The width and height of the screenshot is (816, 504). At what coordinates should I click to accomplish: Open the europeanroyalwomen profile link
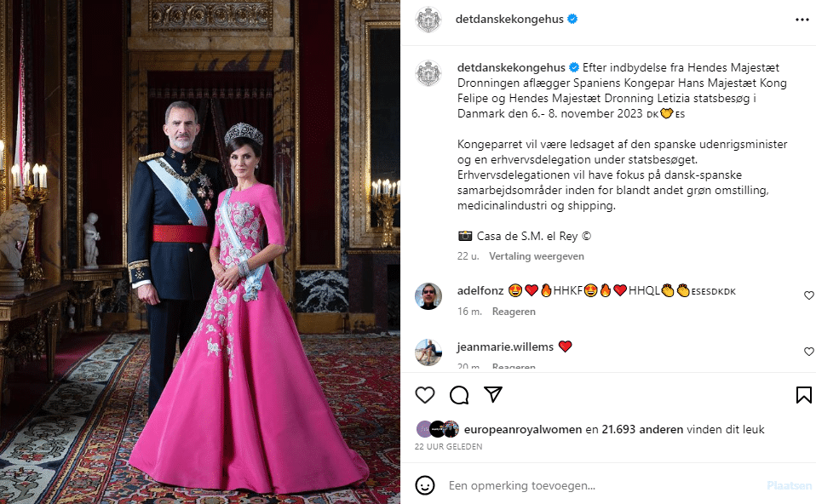tap(522, 429)
